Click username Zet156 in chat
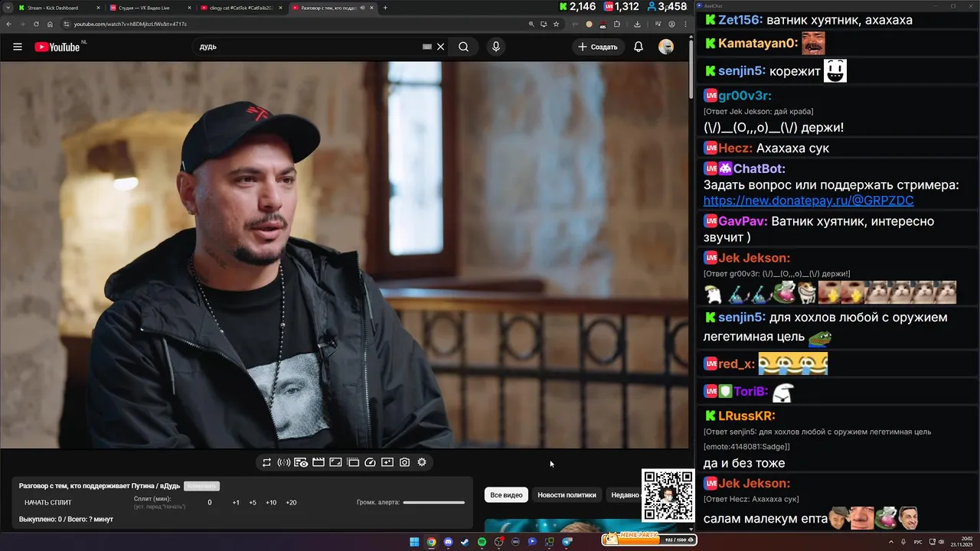This screenshot has width=980, height=551. [x=738, y=20]
